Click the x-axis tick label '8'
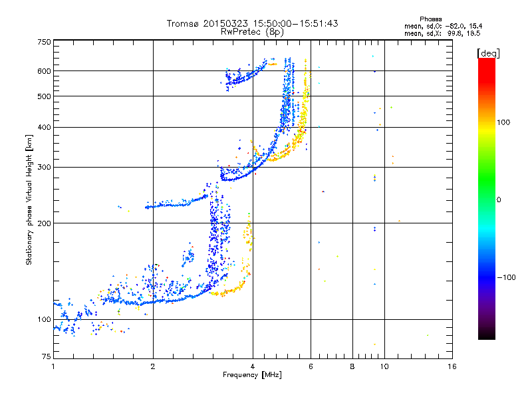The height and width of the screenshot is (399, 532). 352,366
